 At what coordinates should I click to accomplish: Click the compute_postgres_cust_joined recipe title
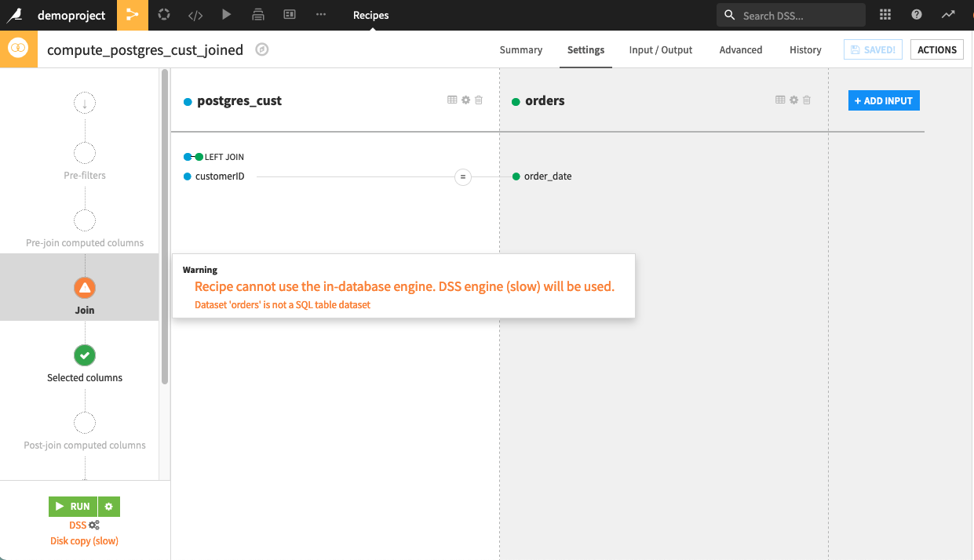145,49
